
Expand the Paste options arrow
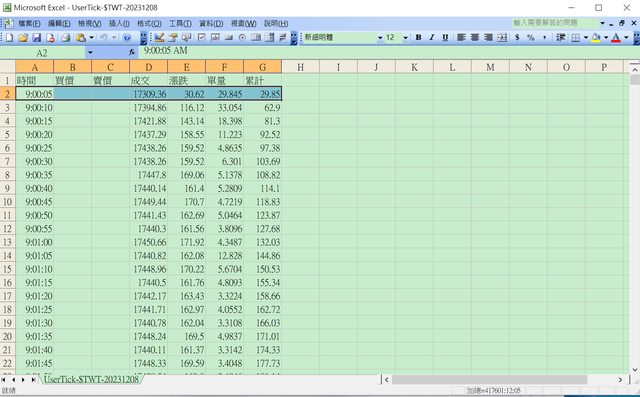click(x=91, y=38)
